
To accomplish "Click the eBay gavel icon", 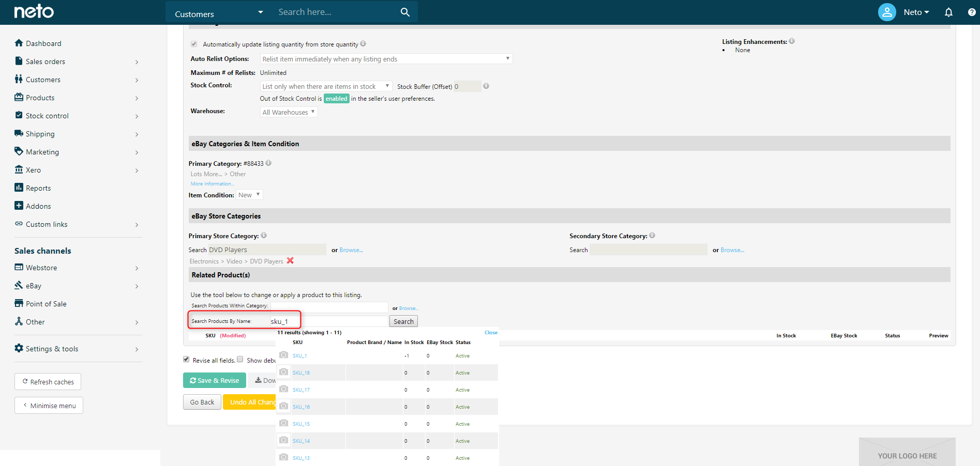I will 19,285.
